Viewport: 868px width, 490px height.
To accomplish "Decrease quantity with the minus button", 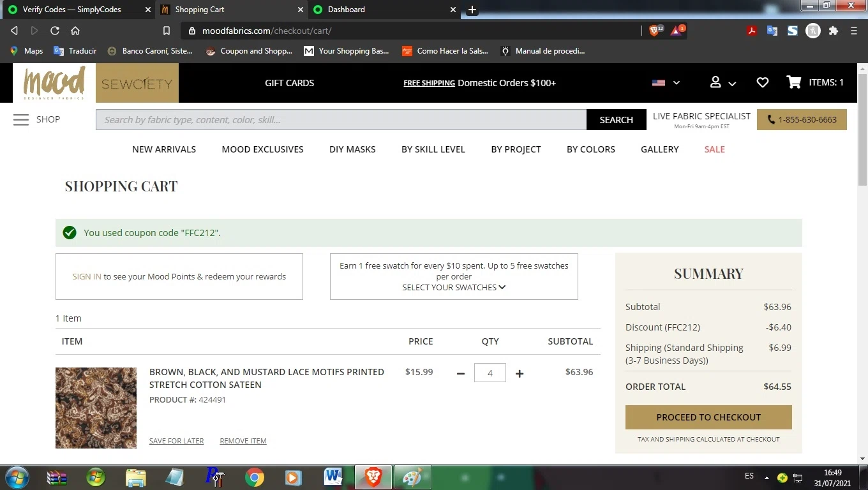I will pos(461,373).
